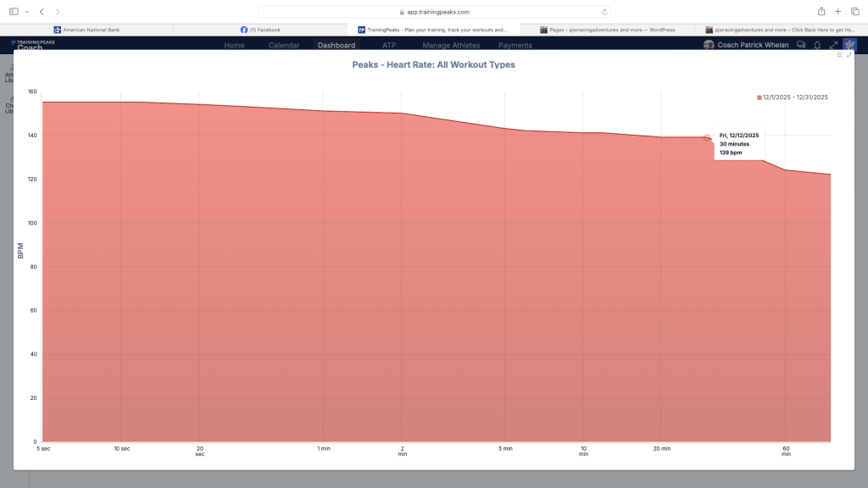This screenshot has height=488, width=868.
Task: Click Coach Patrick Whelan profile avatar
Action: click(709, 45)
